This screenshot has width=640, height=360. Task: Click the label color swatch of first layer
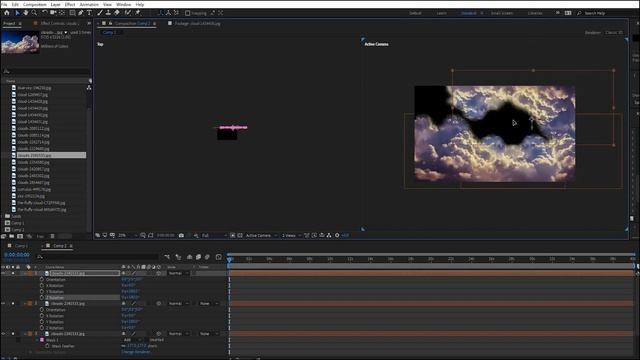(30, 273)
